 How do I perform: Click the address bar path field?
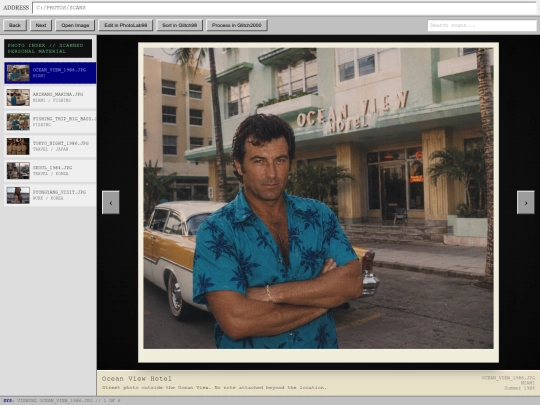tap(284, 8)
